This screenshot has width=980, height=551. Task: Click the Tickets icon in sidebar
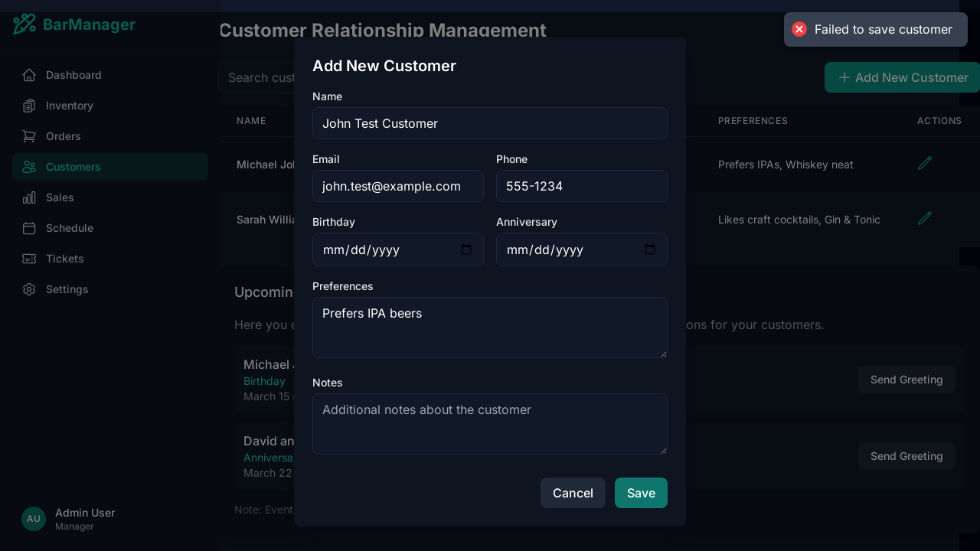pyautogui.click(x=29, y=259)
